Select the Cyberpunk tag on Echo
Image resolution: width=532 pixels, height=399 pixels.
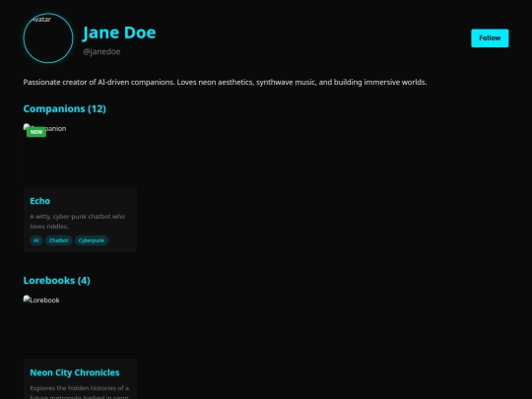coord(92,240)
